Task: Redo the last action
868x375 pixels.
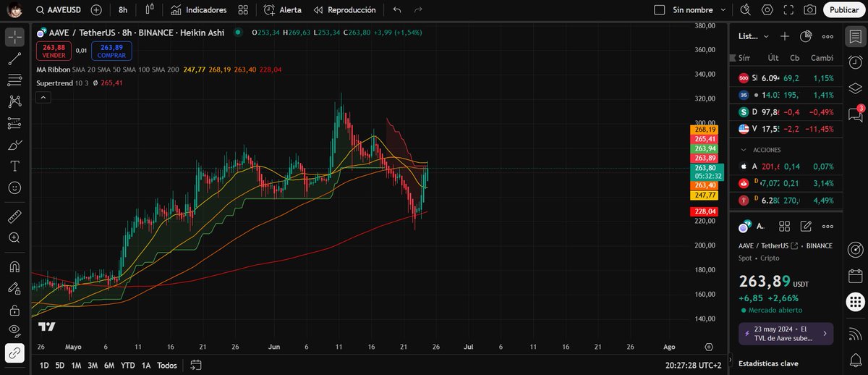Action: (x=418, y=10)
